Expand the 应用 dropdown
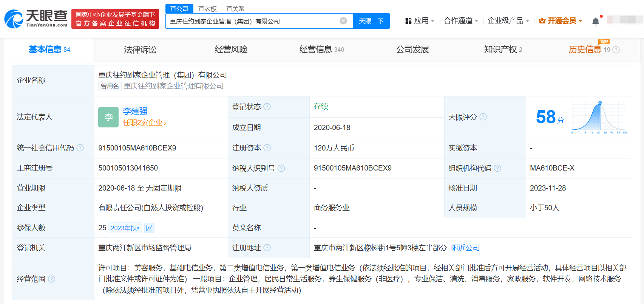This screenshot has height=304, width=644. 432,21
